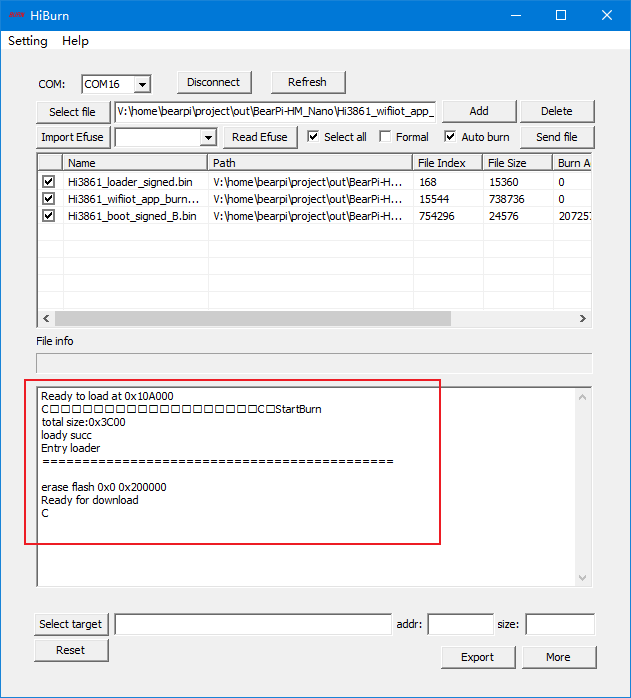631x698 pixels.
Task: Click the 'Ready for download' log line
Action: click(90, 500)
